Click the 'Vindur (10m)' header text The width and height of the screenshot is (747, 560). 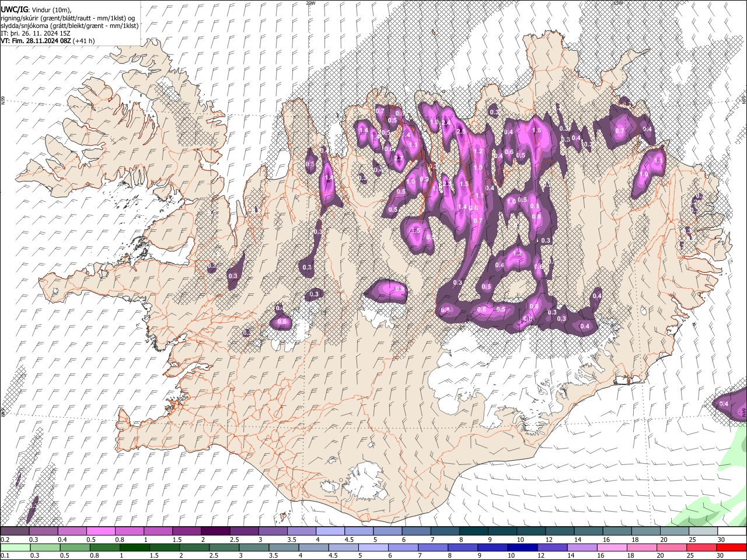(x=51, y=10)
